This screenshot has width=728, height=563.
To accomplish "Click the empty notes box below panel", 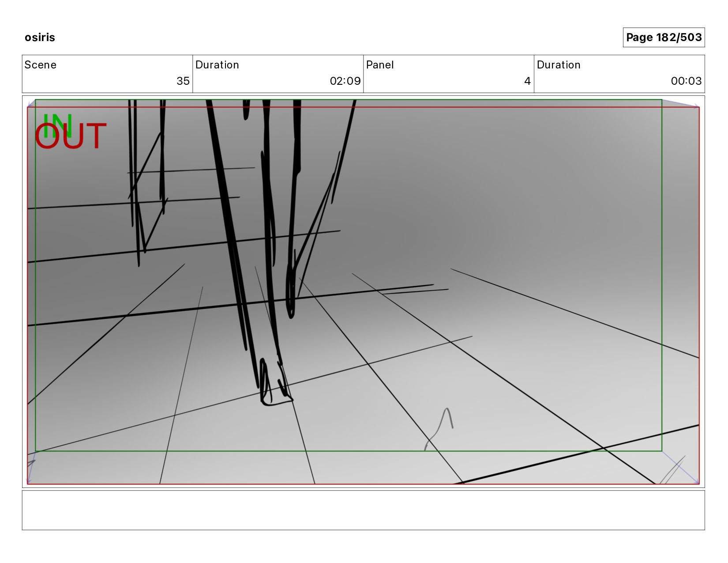I will coord(363,510).
